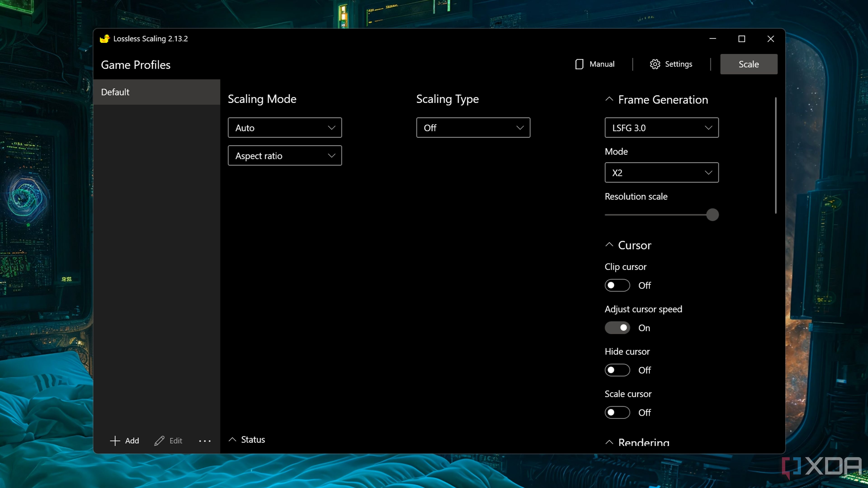868x488 pixels.
Task: Click the Lossless Scaling duck icon
Action: 105,39
